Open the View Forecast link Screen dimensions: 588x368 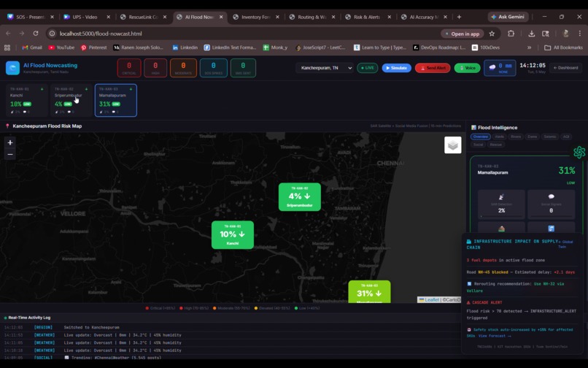[494, 336]
